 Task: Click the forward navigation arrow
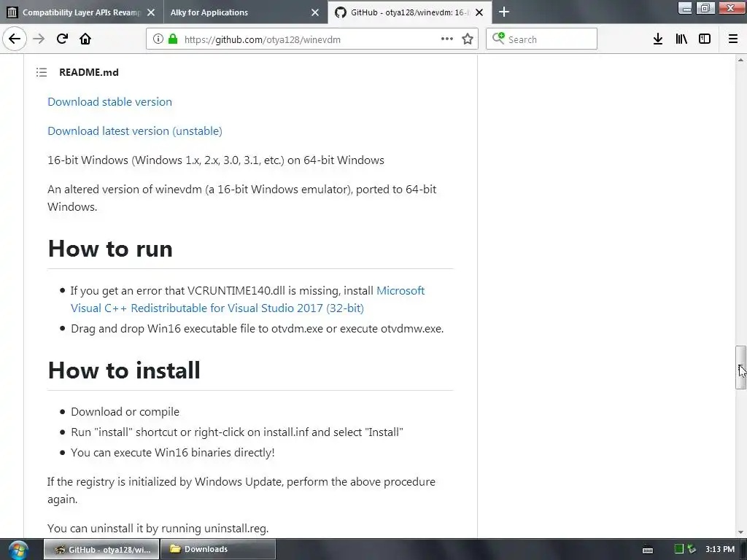[39, 39]
